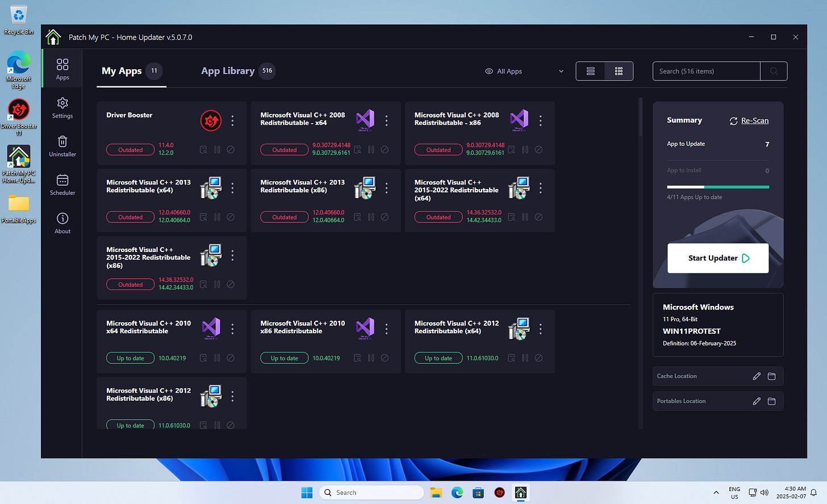827x504 pixels.
Task: Click inside the Search (516 items) field
Action: (706, 71)
